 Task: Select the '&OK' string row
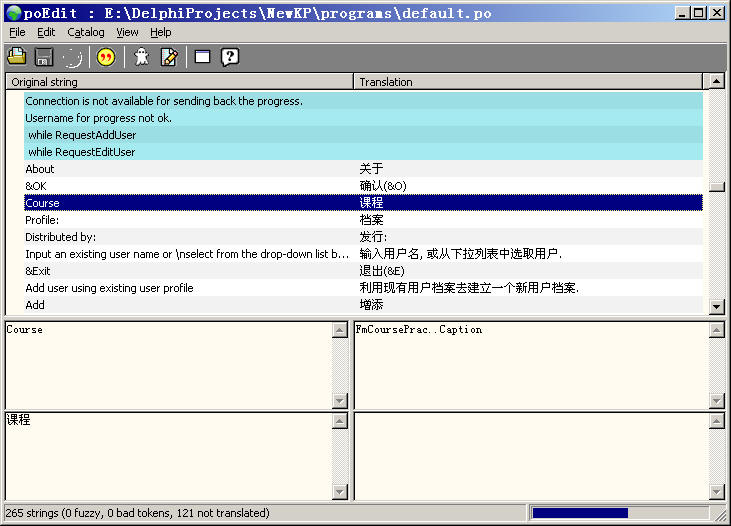[x=363, y=186]
